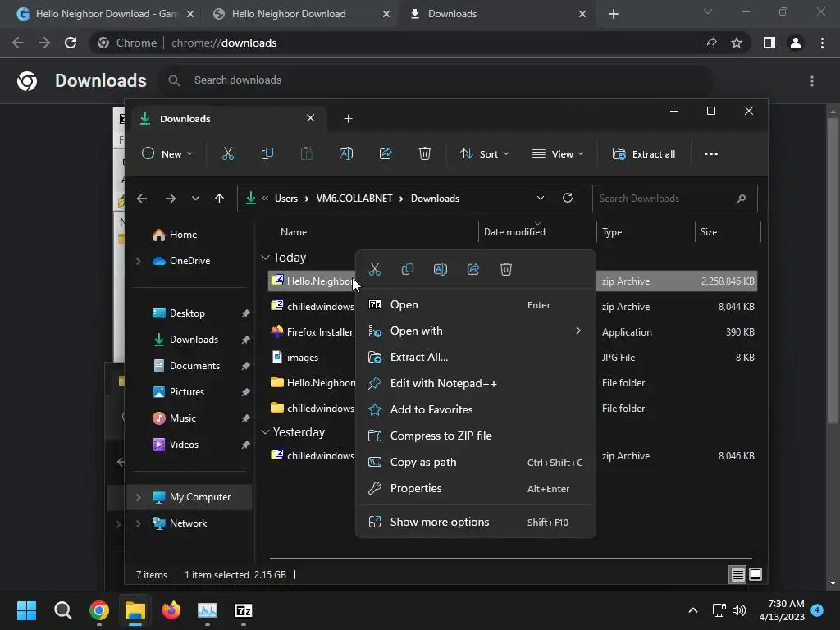Show hidden system tray icons
This screenshot has width=840, height=630.
(x=692, y=610)
